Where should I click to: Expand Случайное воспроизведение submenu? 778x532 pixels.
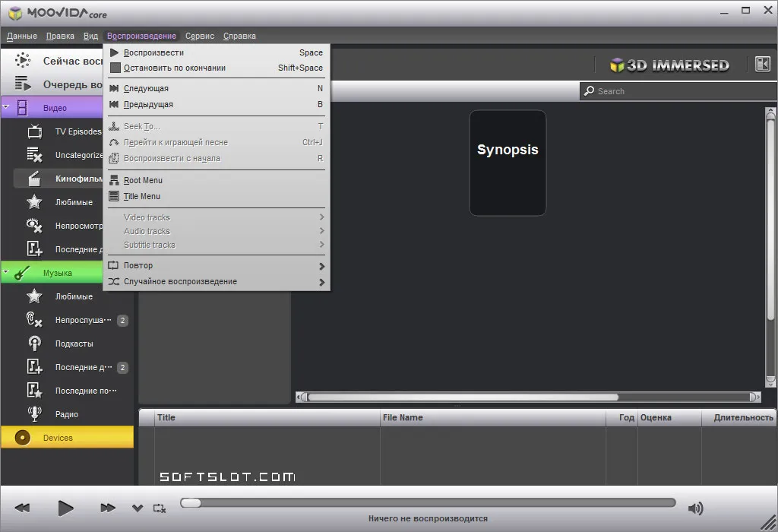(x=217, y=281)
